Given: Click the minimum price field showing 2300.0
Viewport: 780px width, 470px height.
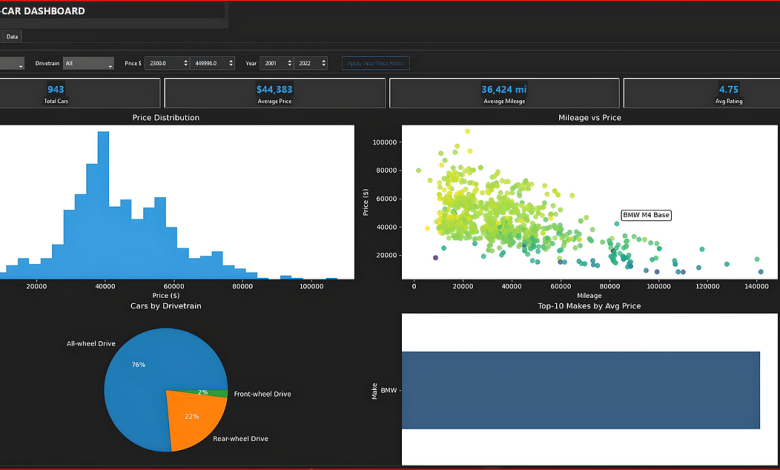Looking at the screenshot, I should 167,63.
